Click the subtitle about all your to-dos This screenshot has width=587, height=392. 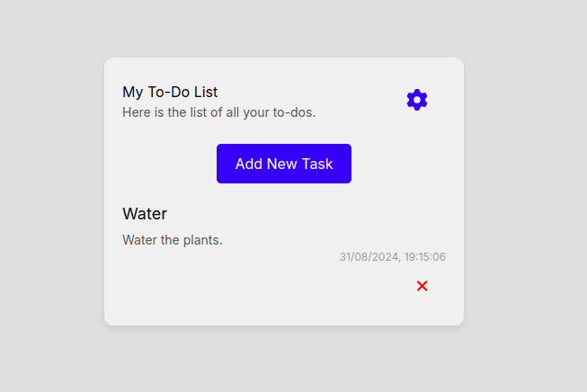[x=218, y=112]
